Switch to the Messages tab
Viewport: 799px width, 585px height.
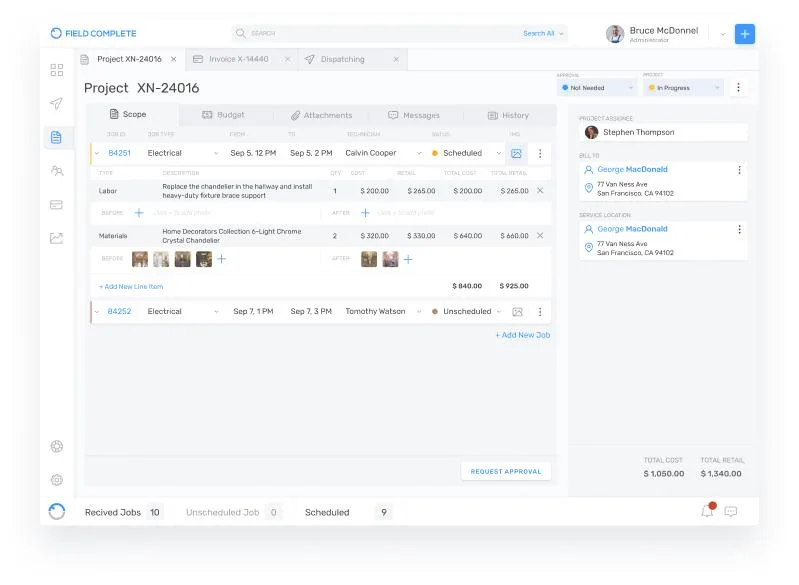pyautogui.click(x=414, y=116)
